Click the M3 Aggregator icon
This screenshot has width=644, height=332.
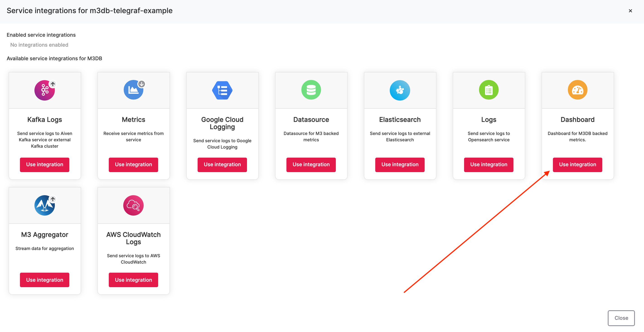click(44, 205)
